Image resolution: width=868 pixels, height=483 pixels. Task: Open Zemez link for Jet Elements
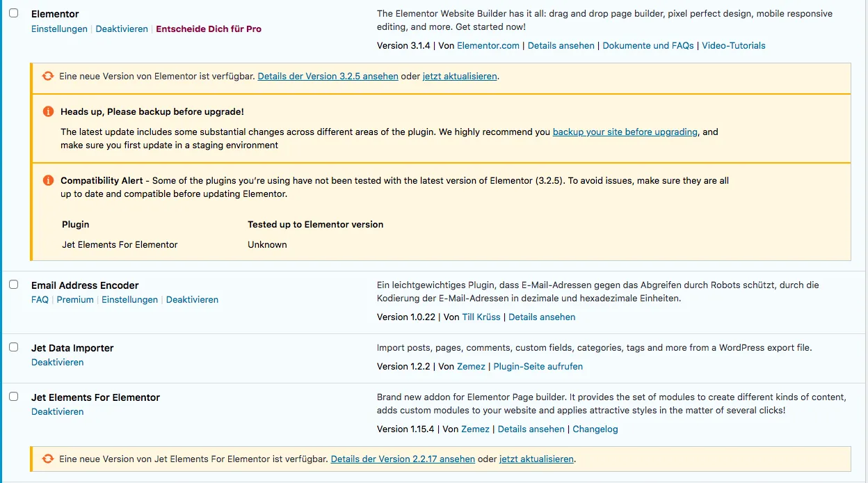pos(476,429)
